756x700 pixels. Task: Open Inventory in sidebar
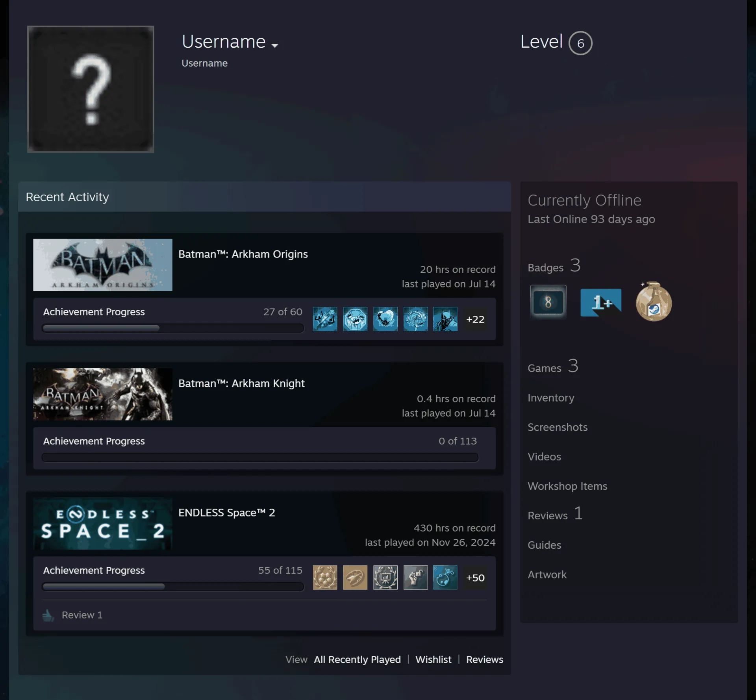tap(551, 398)
